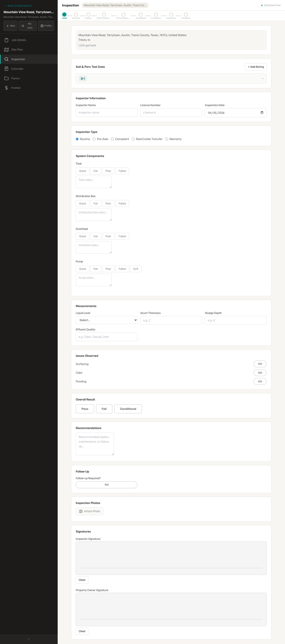This screenshot has height=644, width=285.
Task: Select Complaint inspection type
Action: tap(112, 139)
